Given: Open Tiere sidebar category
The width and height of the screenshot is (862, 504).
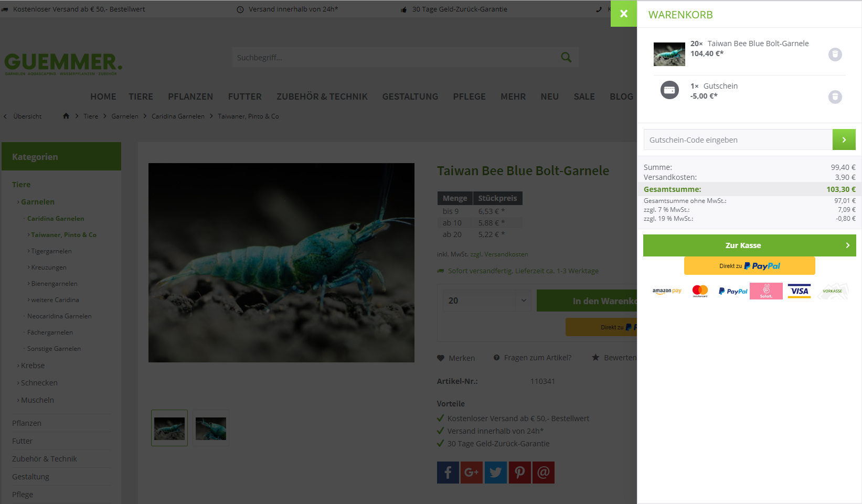Looking at the screenshot, I should [x=22, y=185].
